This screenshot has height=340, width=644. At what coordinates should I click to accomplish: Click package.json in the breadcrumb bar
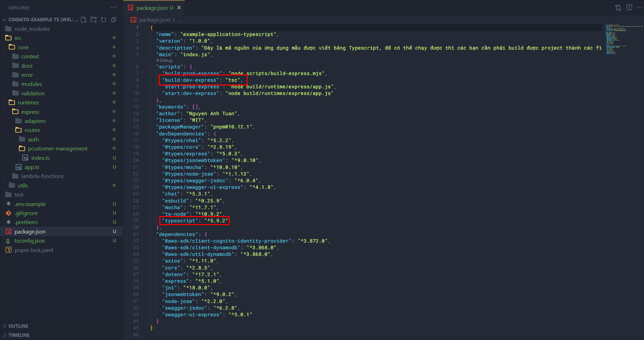tap(154, 20)
